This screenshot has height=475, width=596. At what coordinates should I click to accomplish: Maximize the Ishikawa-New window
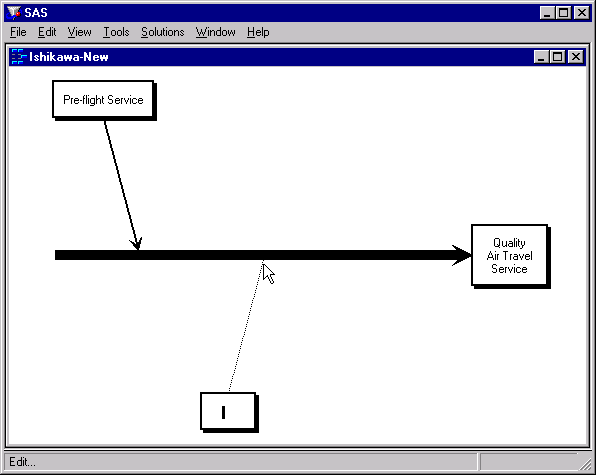[x=558, y=57]
